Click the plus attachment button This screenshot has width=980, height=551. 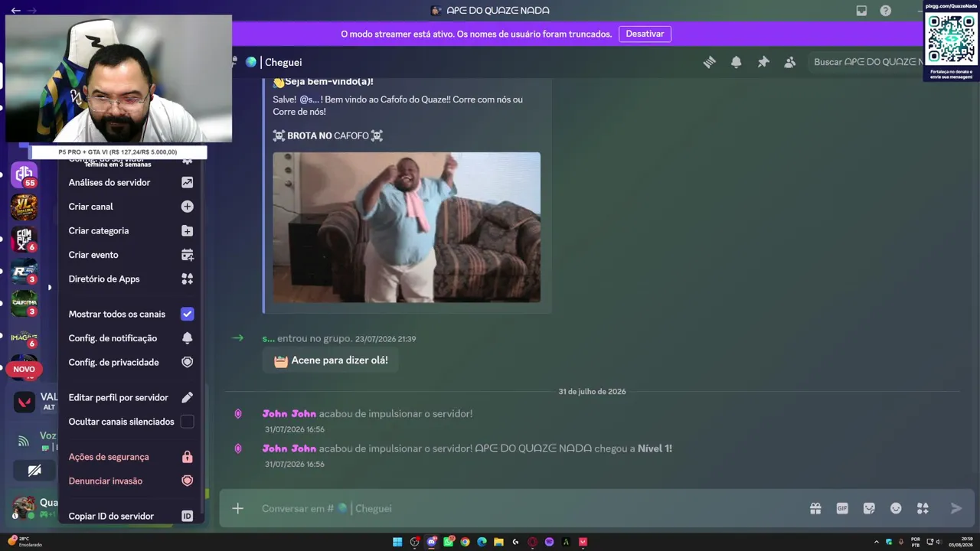238,508
